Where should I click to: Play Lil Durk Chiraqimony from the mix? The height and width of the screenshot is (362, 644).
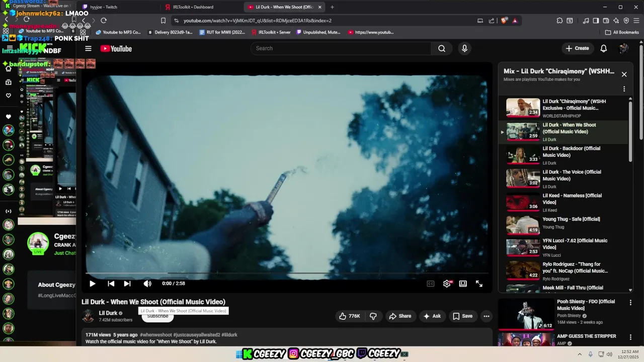pyautogui.click(x=563, y=108)
